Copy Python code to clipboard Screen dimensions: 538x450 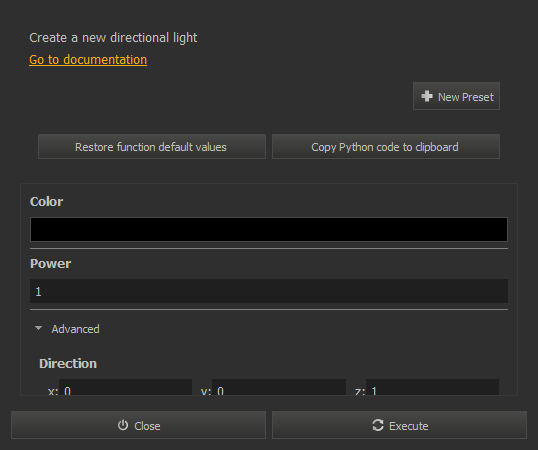pos(386,147)
